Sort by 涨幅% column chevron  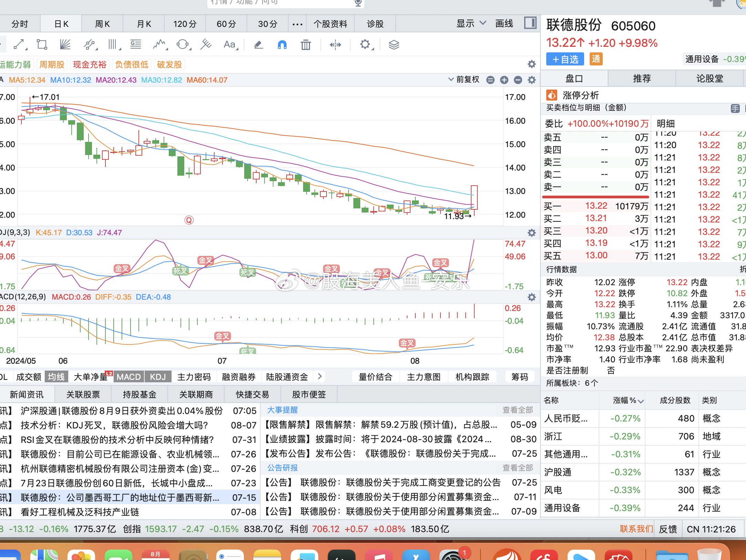641,401
